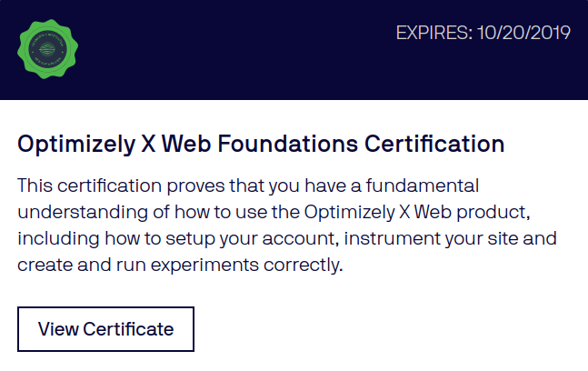Click the Optimizely X Web Foundations Certification title
The image size is (588, 371).
point(261,145)
